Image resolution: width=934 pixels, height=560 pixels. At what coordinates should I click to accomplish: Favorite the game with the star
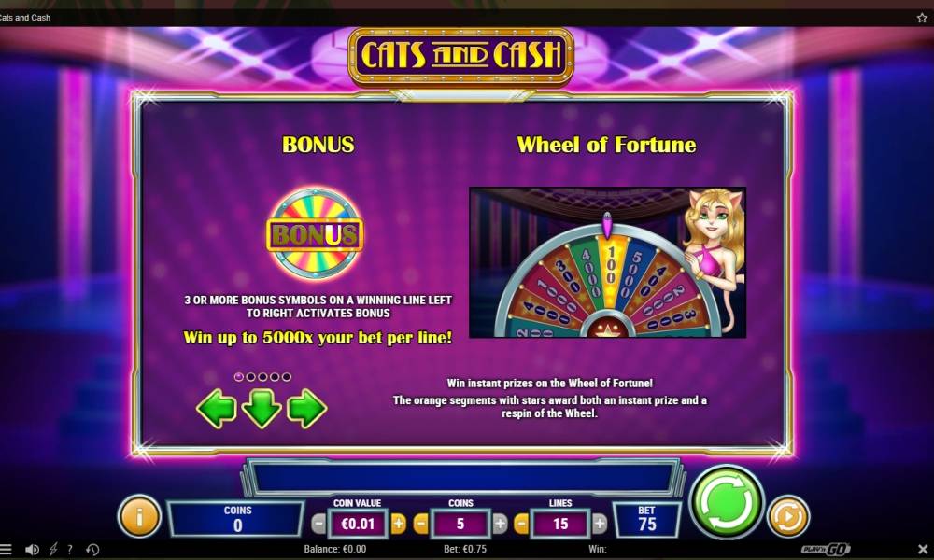(x=922, y=17)
